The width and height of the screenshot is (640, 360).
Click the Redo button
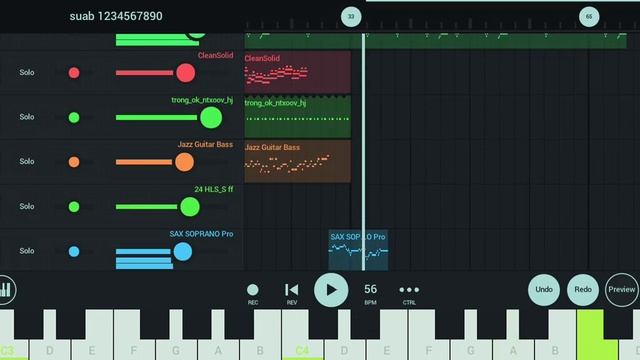[583, 289]
